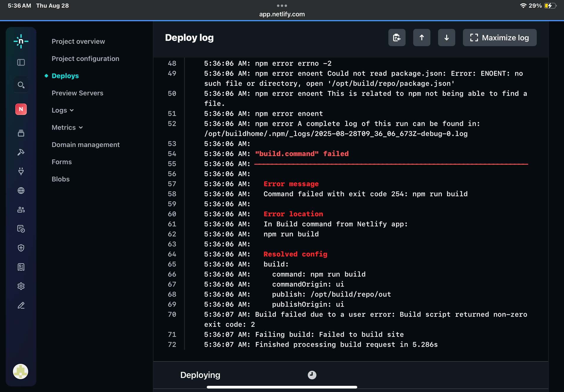Toggle the sidebar panel icon
This screenshot has height=392, width=564.
[21, 62]
